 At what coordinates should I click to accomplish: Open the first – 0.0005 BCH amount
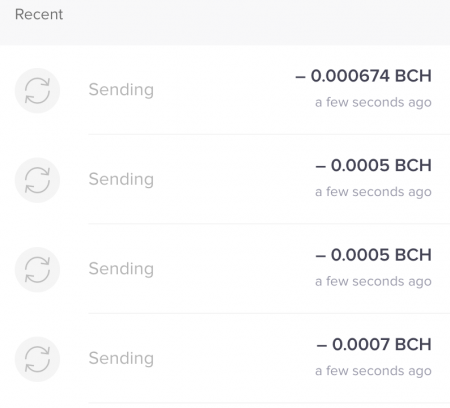point(373,165)
